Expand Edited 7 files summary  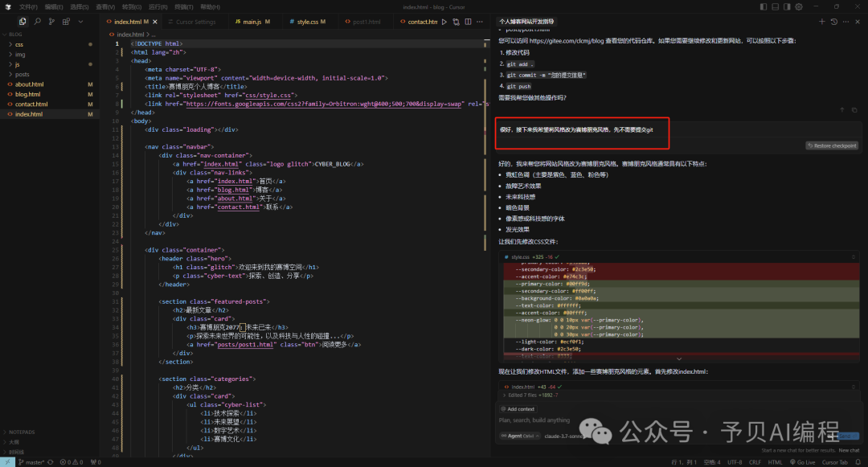pos(530,395)
